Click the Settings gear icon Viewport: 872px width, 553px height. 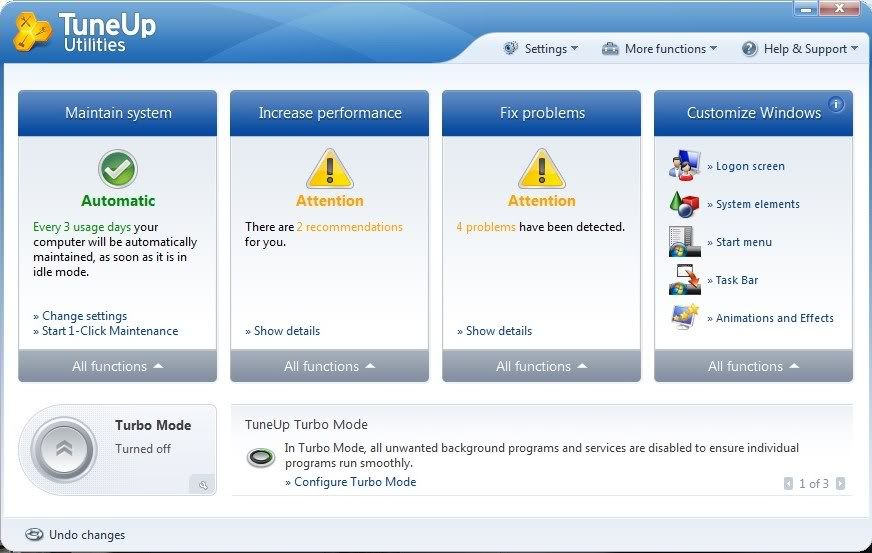click(x=511, y=48)
